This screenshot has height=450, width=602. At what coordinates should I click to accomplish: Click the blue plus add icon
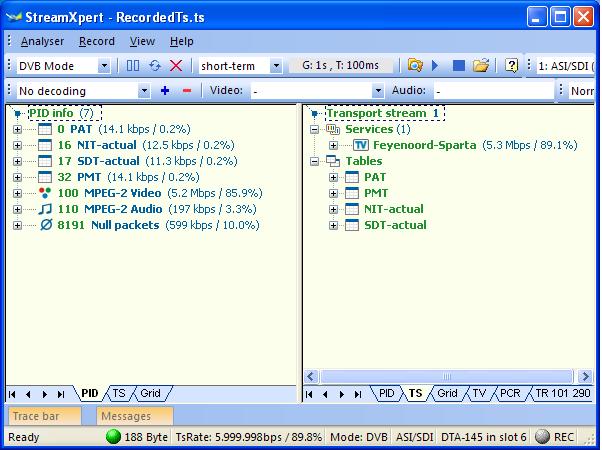pos(165,91)
